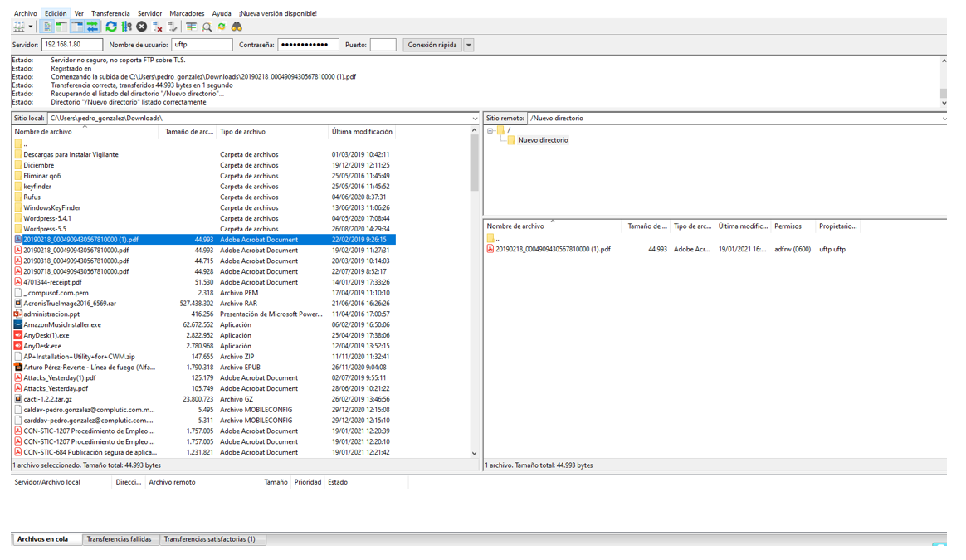Open the ¡Nueva versión disponible! menu item
Screen dimensions: 966x560
(x=278, y=13)
